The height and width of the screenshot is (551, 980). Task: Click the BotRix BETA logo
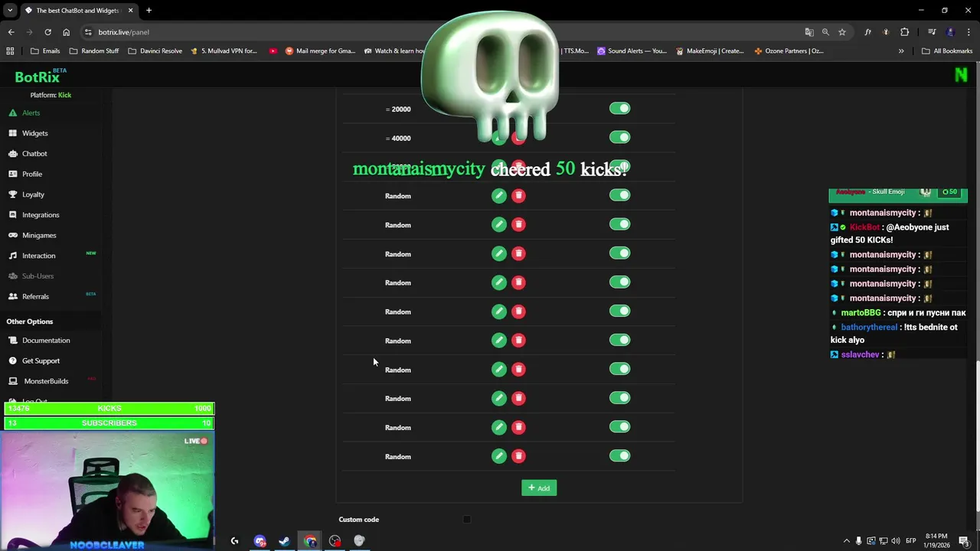point(40,77)
